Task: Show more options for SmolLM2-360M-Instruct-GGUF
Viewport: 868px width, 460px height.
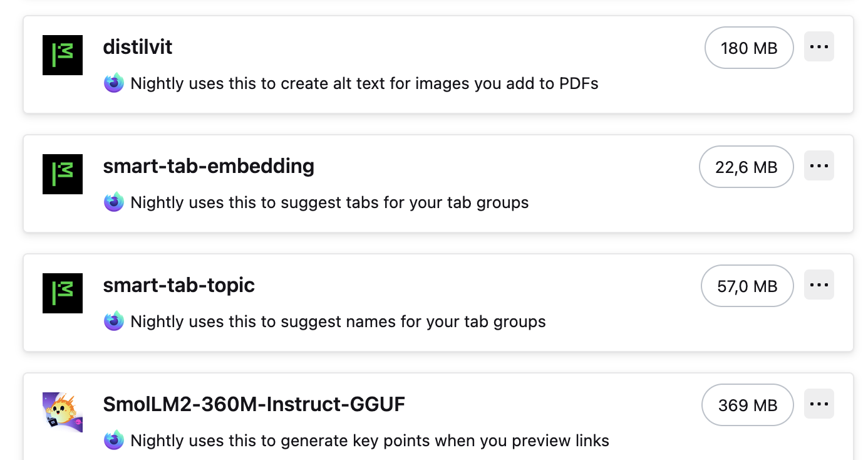Action: click(819, 404)
